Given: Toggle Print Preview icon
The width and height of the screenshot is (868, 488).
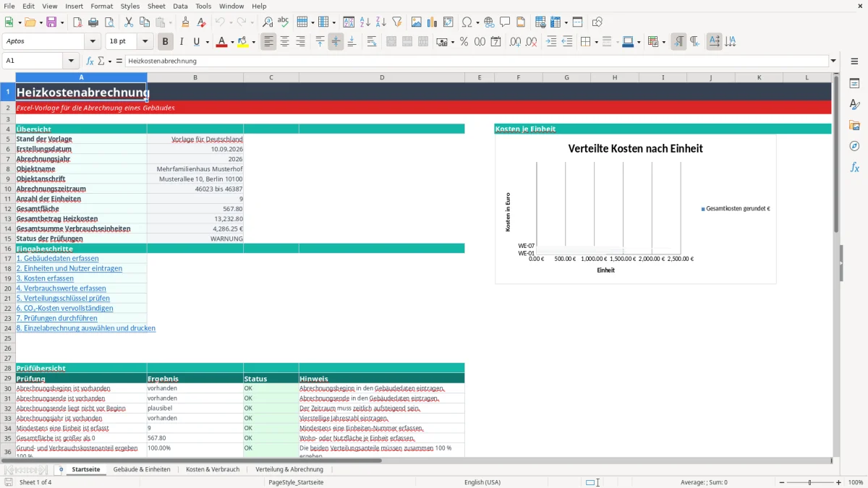Looking at the screenshot, I should tap(108, 22).
